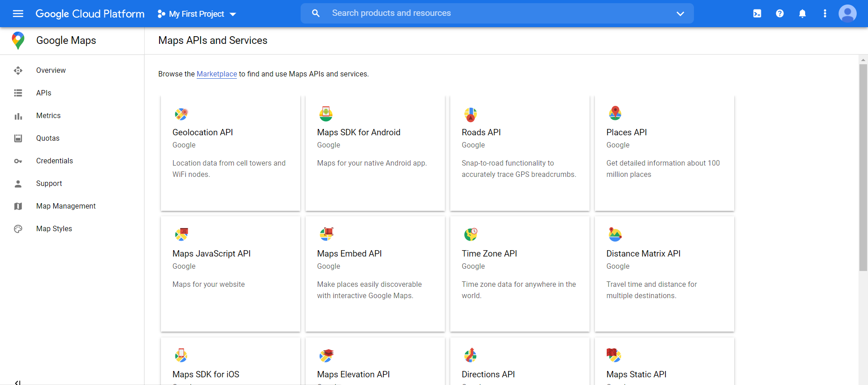868x385 pixels.
Task: Open the Roads API title
Action: (481, 132)
